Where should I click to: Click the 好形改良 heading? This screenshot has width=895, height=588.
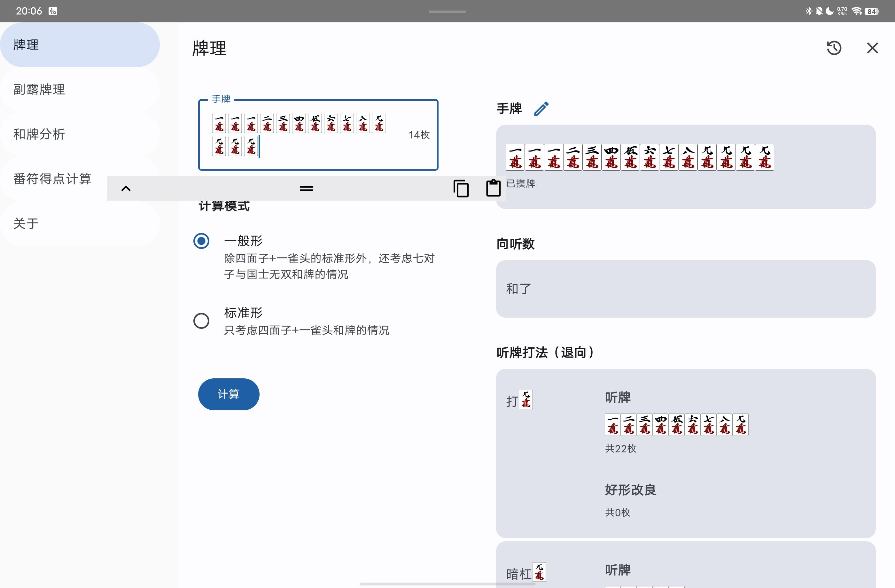pos(630,490)
